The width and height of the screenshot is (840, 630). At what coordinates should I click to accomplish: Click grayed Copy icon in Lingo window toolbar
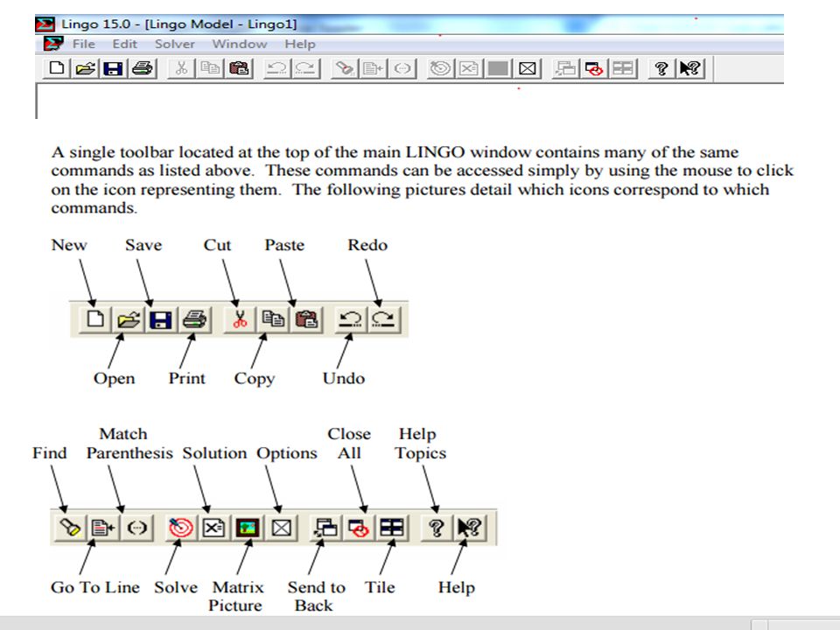pyautogui.click(x=210, y=68)
